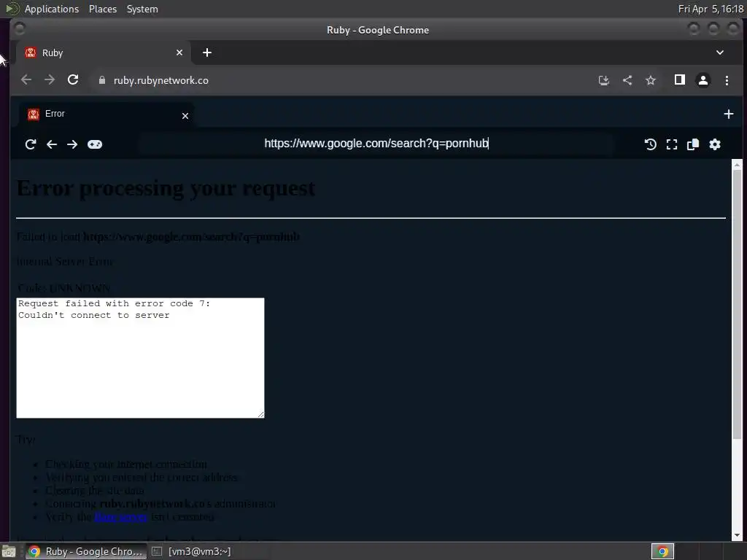Viewport: 747px width, 560px height.
Task: Close the Error inner tab
Action: click(185, 116)
